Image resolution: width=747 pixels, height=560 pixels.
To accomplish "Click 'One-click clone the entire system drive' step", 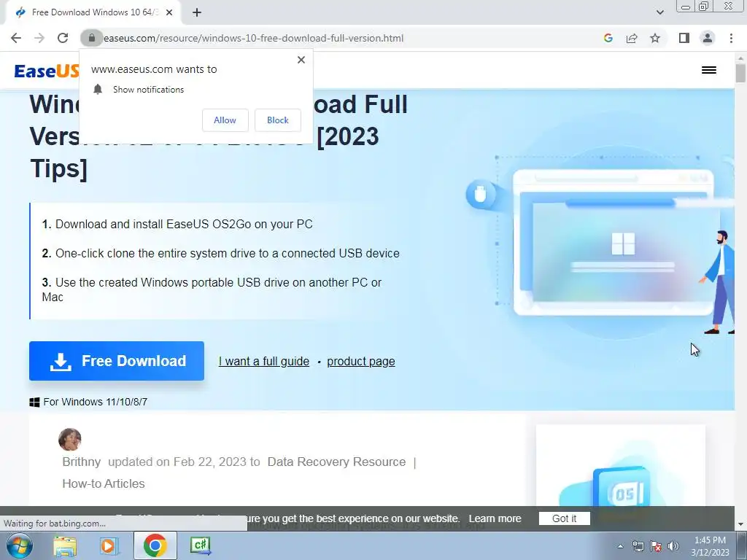I will tap(228, 253).
